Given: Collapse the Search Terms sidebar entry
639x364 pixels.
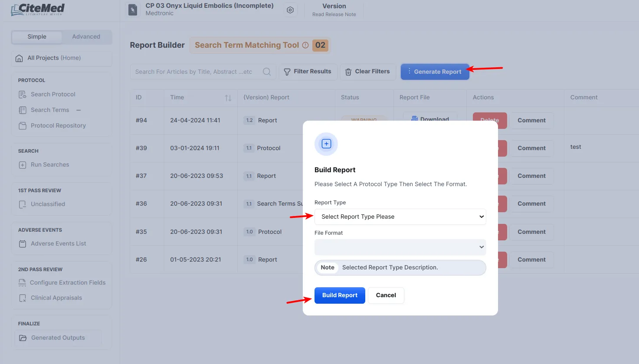Looking at the screenshot, I should tap(79, 110).
